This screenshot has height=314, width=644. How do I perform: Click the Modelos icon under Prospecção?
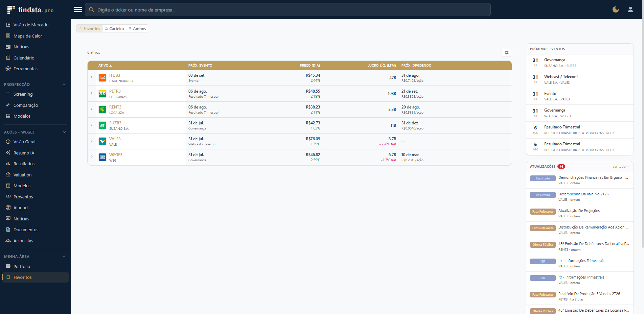pyautogui.click(x=8, y=116)
